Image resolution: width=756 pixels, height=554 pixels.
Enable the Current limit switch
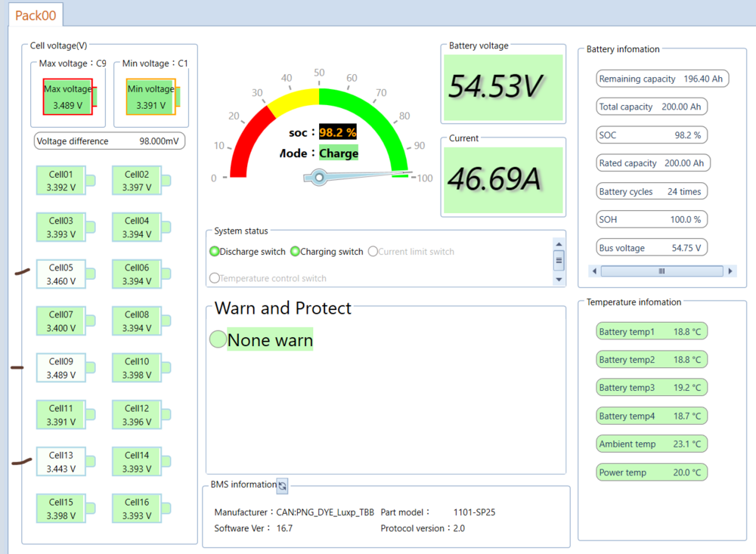point(373,252)
